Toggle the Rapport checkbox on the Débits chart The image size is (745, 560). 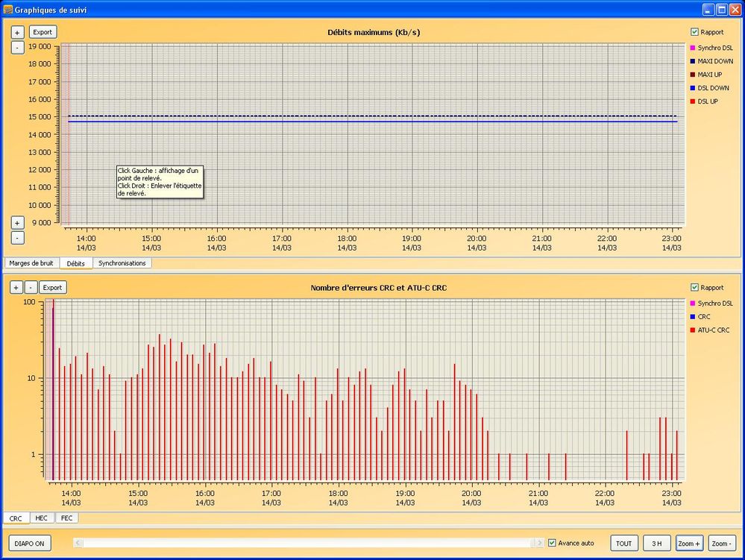click(x=694, y=32)
